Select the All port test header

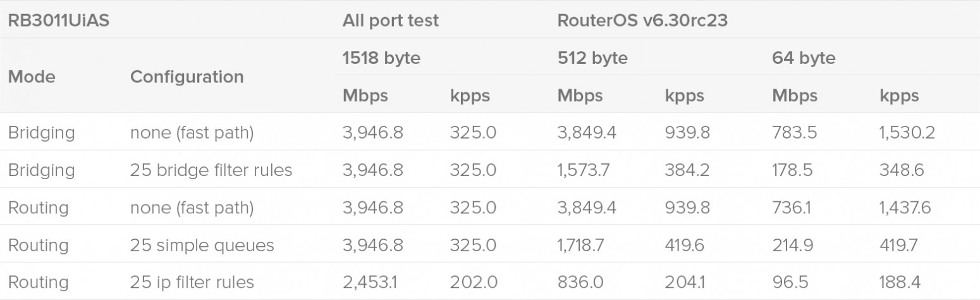[x=390, y=20]
